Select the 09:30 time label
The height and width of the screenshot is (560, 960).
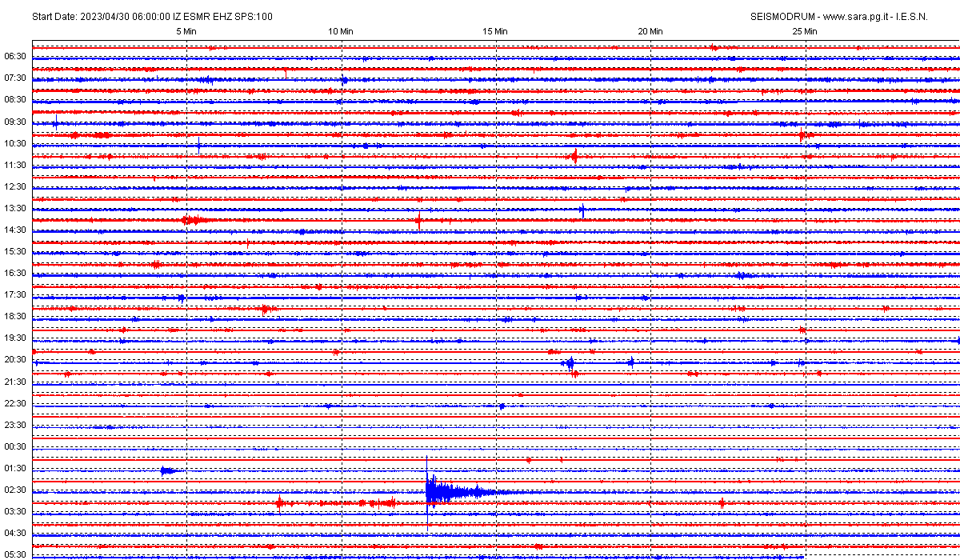point(15,122)
